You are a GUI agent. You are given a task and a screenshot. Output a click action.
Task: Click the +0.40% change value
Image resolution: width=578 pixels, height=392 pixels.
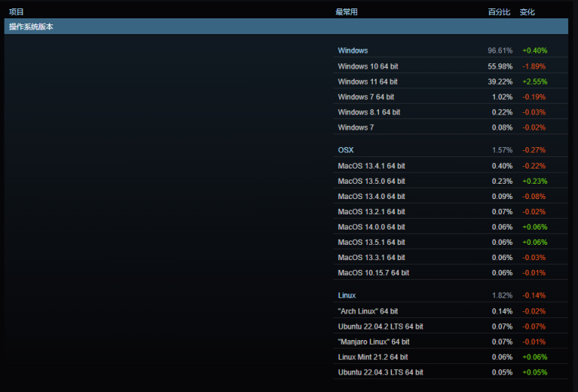pos(535,50)
